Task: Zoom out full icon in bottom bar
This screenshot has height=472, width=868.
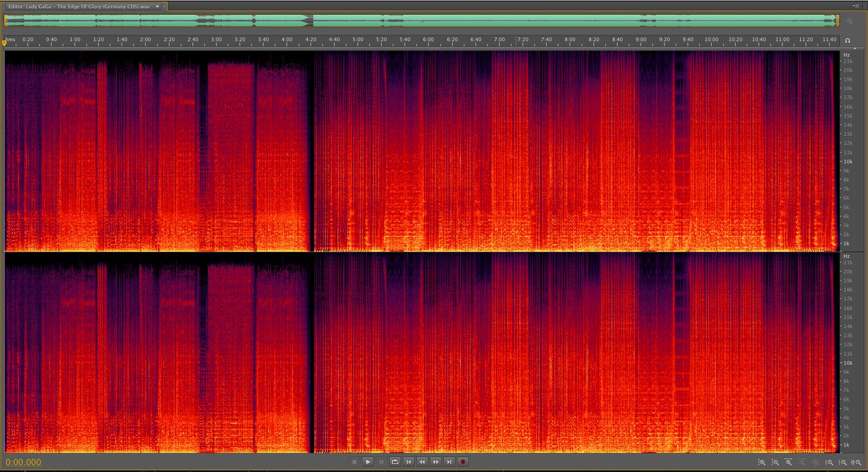Action: (x=816, y=463)
